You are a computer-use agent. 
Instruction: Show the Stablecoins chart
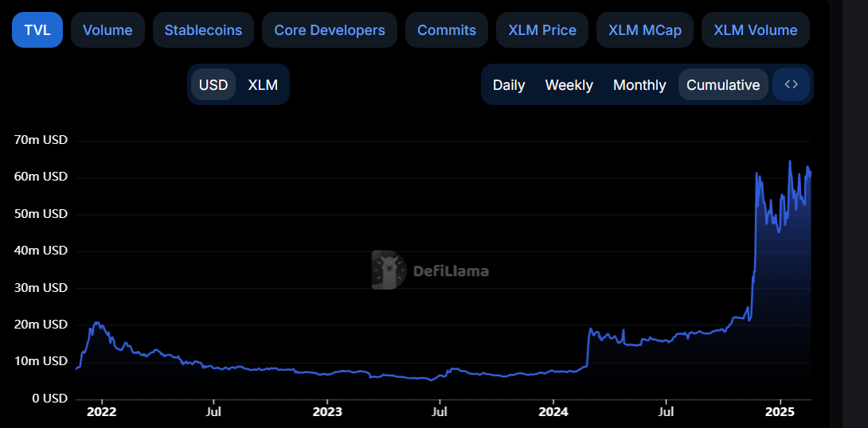point(203,30)
